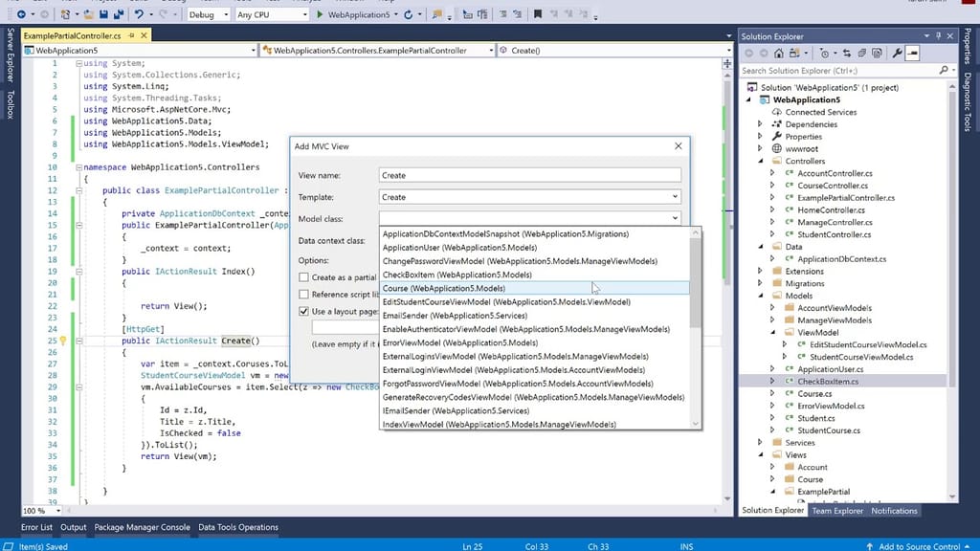
Task: Enable the Create as a partial view checkbox
Action: coord(302,276)
